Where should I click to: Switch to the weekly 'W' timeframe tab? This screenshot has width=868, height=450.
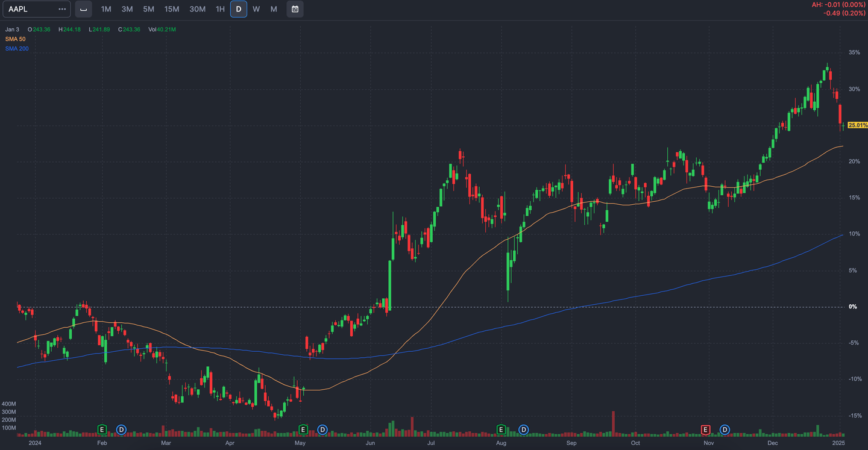[256, 9]
